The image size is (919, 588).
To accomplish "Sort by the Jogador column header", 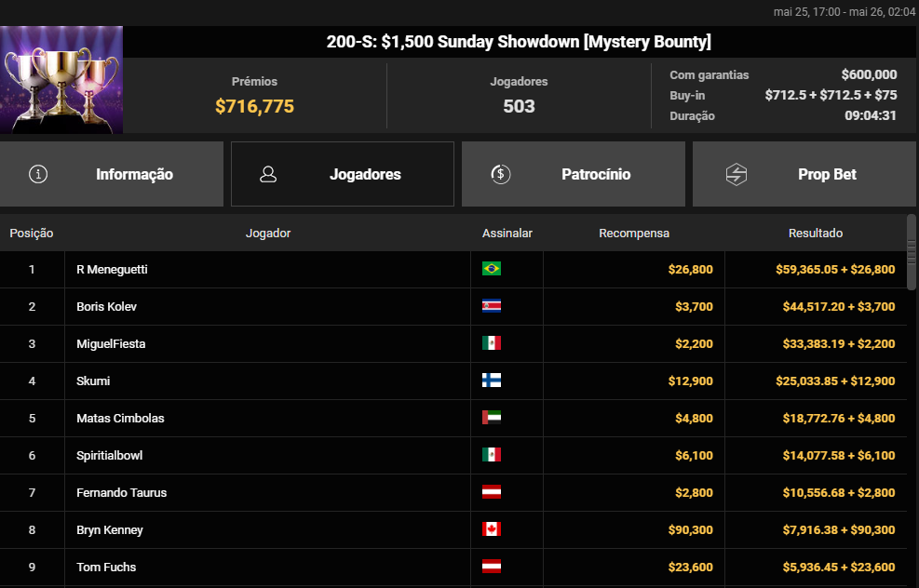I will (x=268, y=234).
